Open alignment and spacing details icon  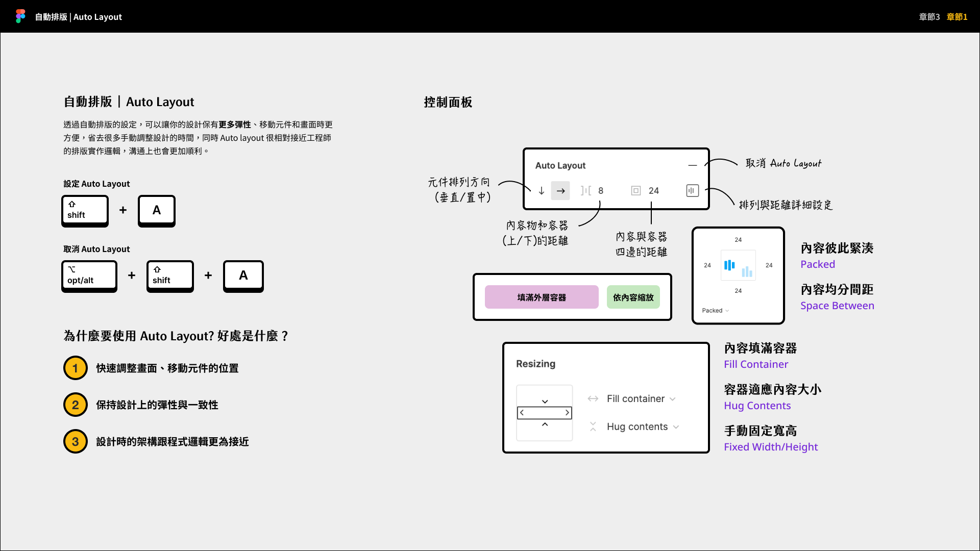coord(692,191)
